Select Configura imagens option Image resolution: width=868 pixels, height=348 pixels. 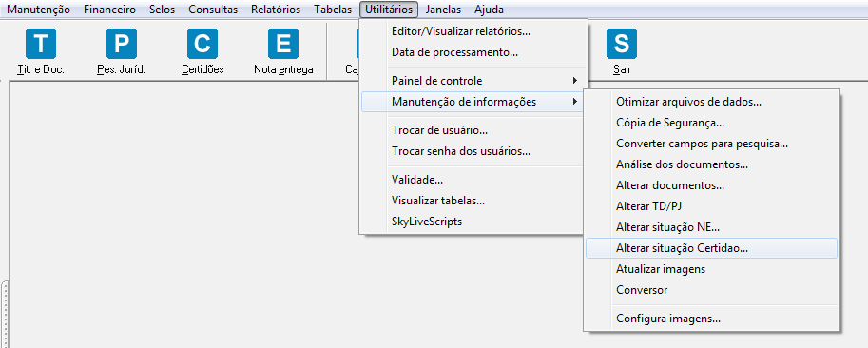point(711,319)
